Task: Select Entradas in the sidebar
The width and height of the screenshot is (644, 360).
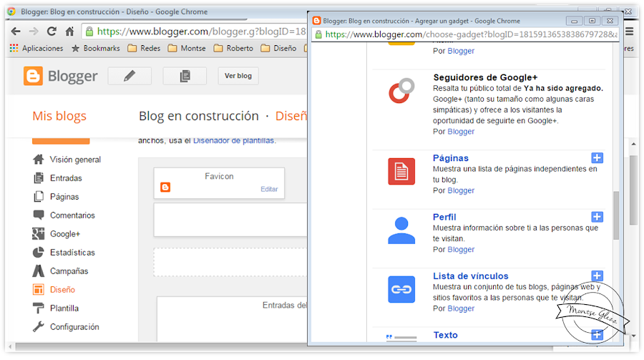Action: (66, 178)
